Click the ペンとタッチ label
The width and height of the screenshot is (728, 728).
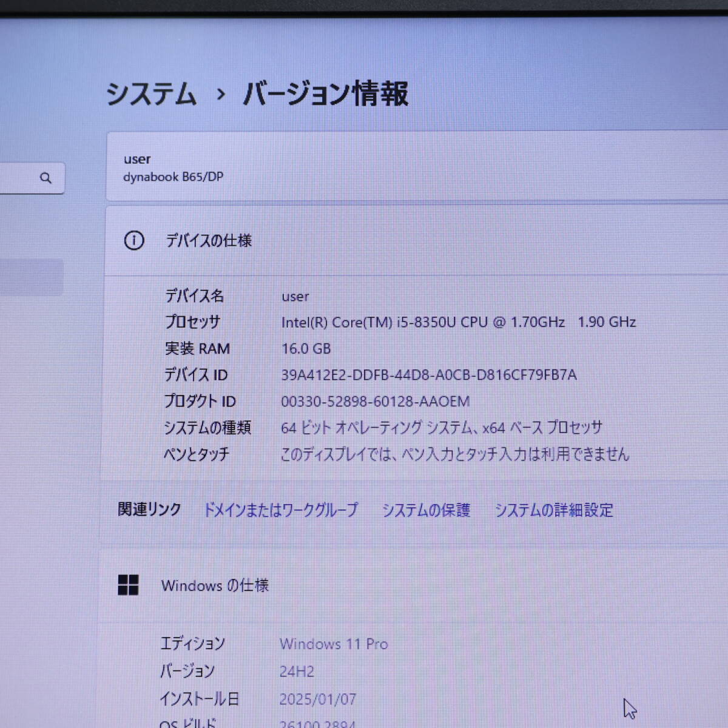[x=197, y=454]
